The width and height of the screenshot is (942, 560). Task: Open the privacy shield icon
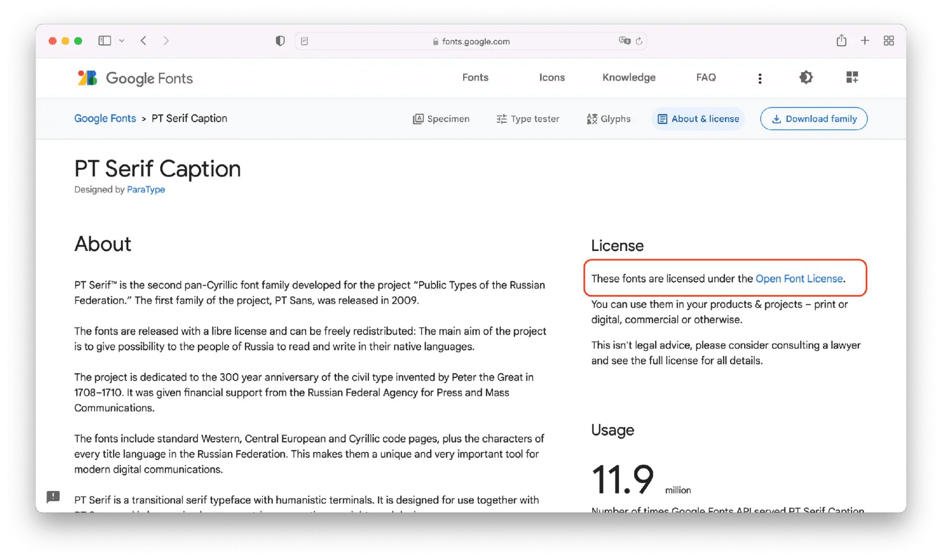tap(280, 41)
